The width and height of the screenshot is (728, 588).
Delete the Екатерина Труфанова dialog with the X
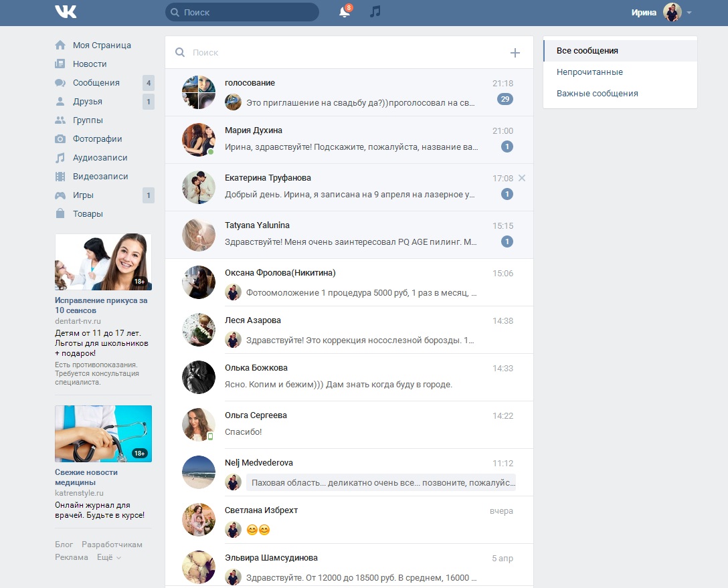pyautogui.click(x=522, y=178)
